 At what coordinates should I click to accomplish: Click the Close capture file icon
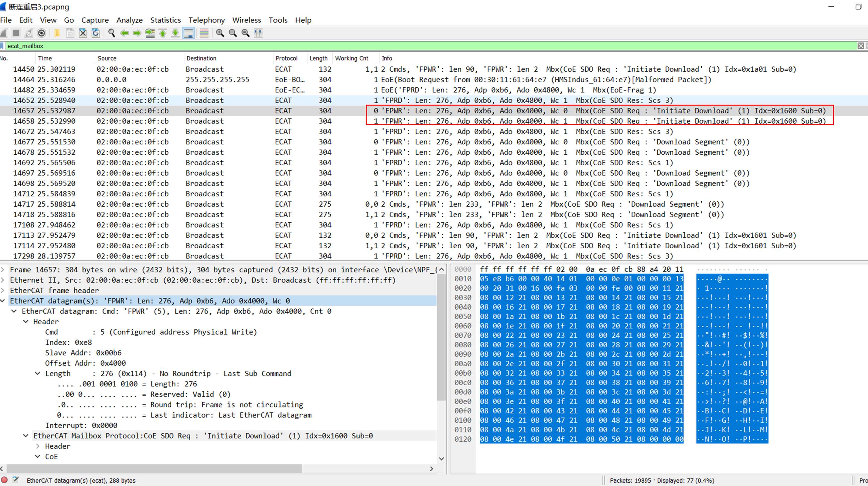(83, 33)
